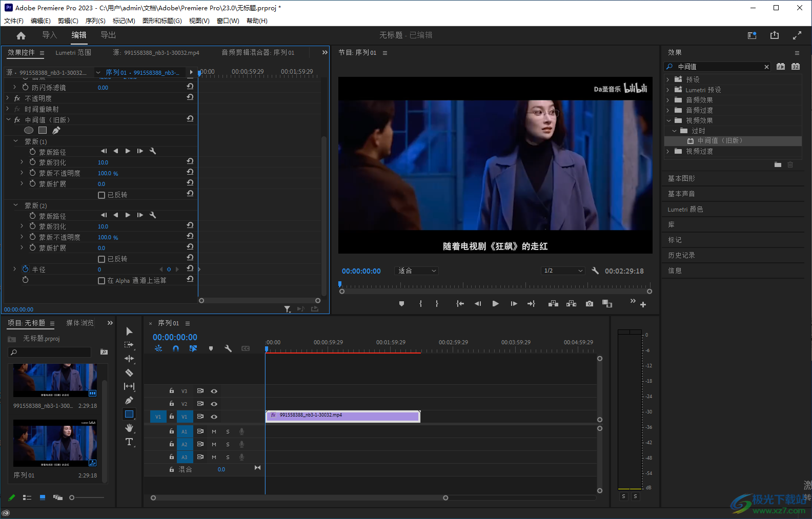Play the sequence in Program Monitor
This screenshot has width=812, height=519.
(495, 304)
